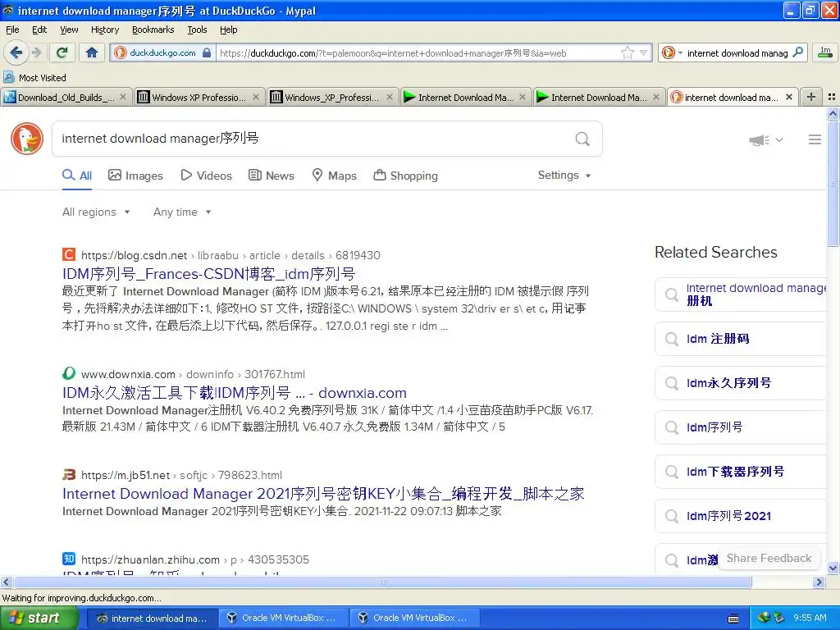
Task: Submit search with the magnifier button
Action: 582,139
